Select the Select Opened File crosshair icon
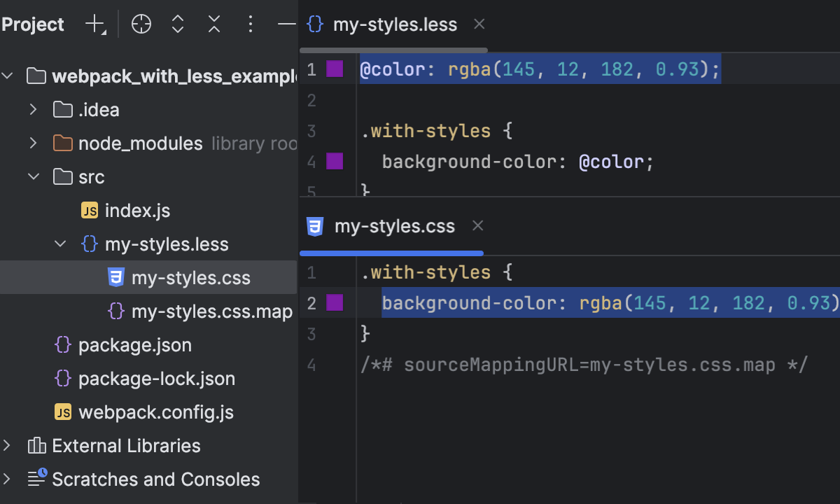Screen dimensions: 840x504 pos(141,24)
